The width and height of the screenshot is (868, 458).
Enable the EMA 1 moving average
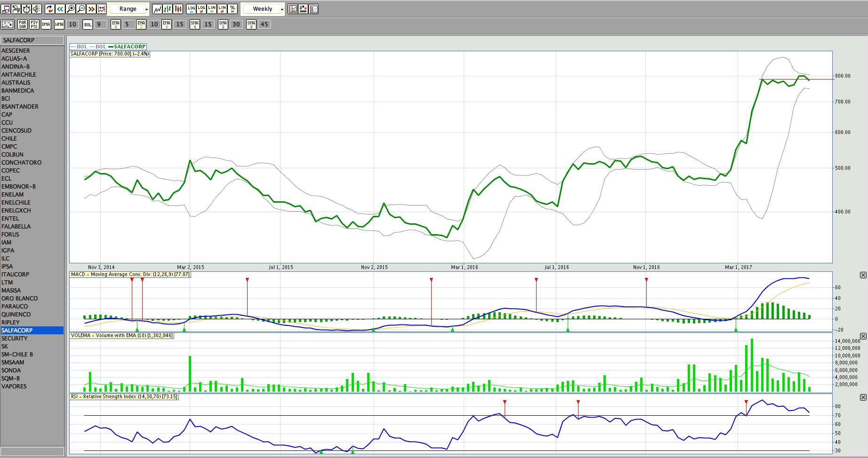click(116, 24)
